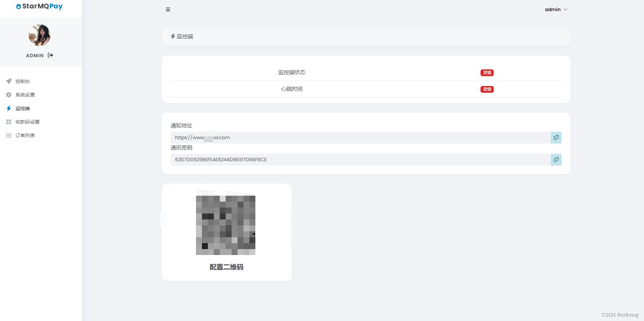Copy the 通知地址 with copy icon

[x=556, y=138]
